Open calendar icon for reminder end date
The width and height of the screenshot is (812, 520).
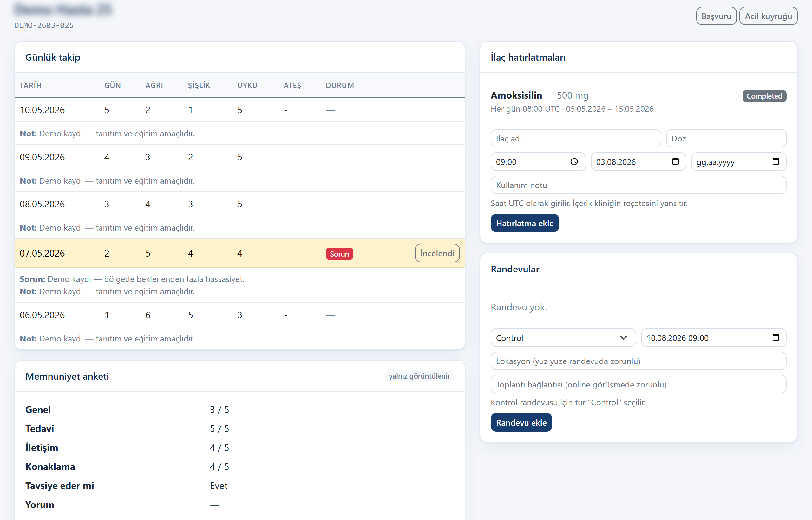(x=776, y=161)
